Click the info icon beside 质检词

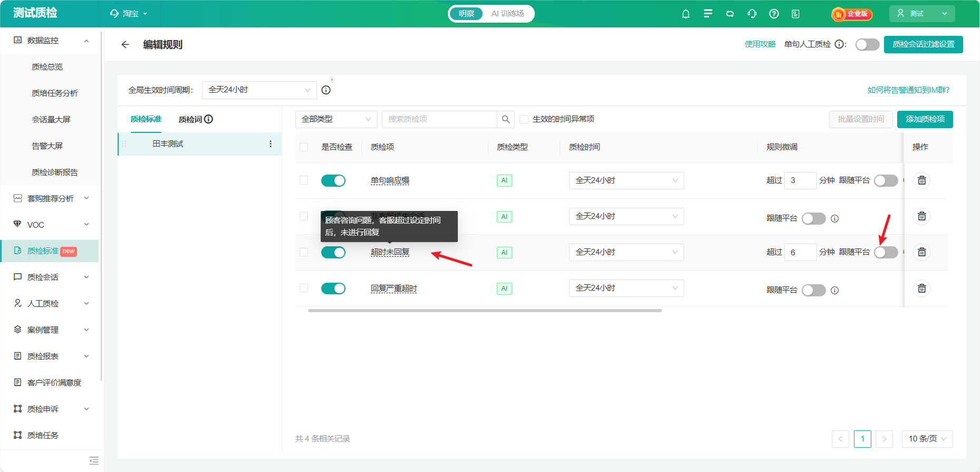pos(208,119)
